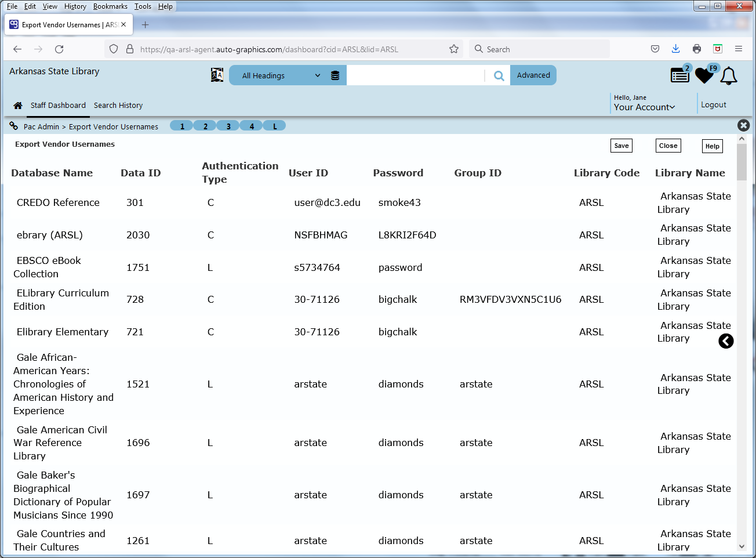Click the Data ID 1751 cell
The image size is (756, 558).
[138, 267]
